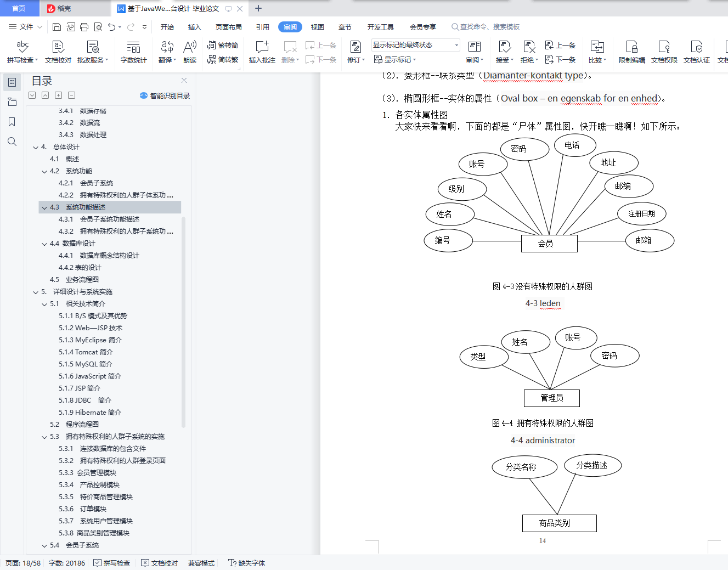Screen dimensions: 728x570
Task: Jump to 4.4.1 数据库概念结构设计 in outline
Action: (x=99, y=256)
